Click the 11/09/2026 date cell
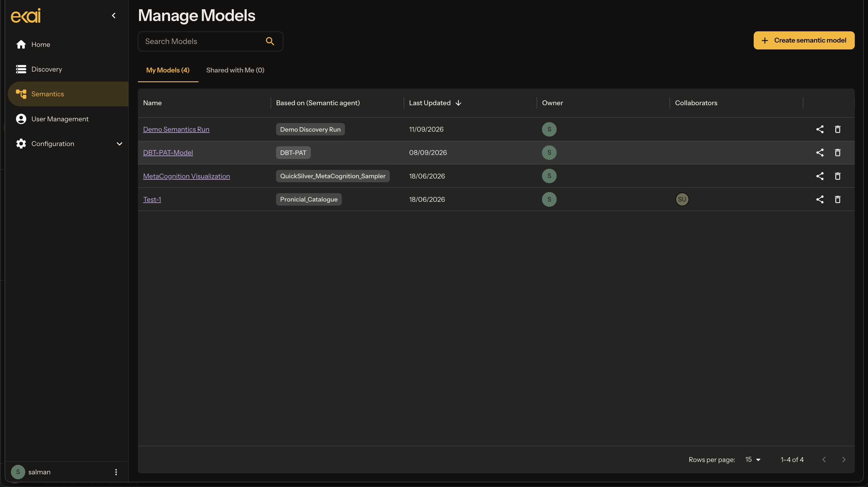The height and width of the screenshot is (487, 868). [426, 129]
